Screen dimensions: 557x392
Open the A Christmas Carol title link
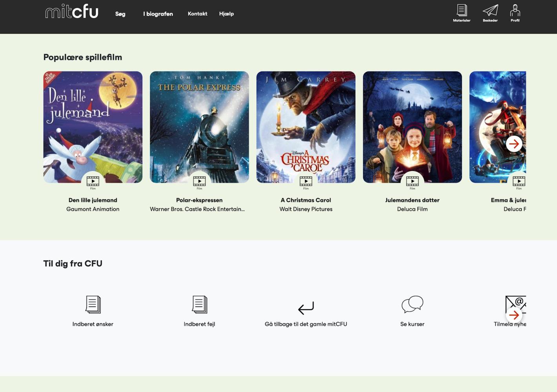306,200
